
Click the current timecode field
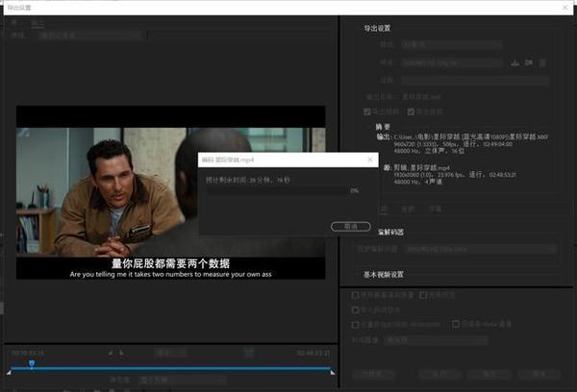point(28,353)
